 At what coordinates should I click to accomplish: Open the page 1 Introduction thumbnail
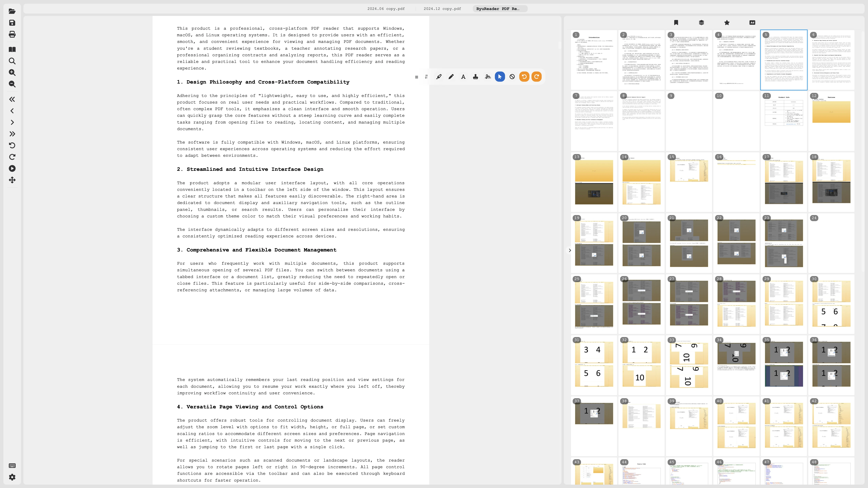click(594, 60)
